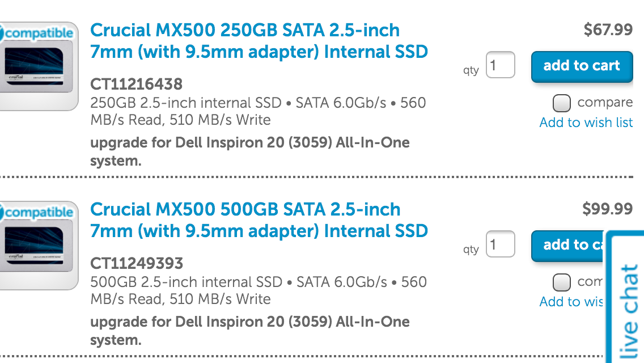Viewport: 644px width, 363px height.
Task: Tick the compare checkbox for the $99.99 SSD
Action: [561, 282]
